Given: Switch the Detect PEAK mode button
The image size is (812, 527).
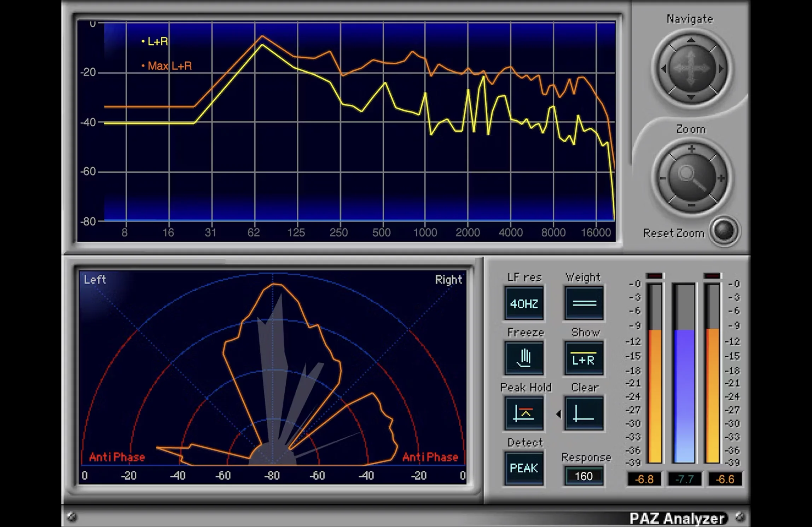Looking at the screenshot, I should click(524, 468).
